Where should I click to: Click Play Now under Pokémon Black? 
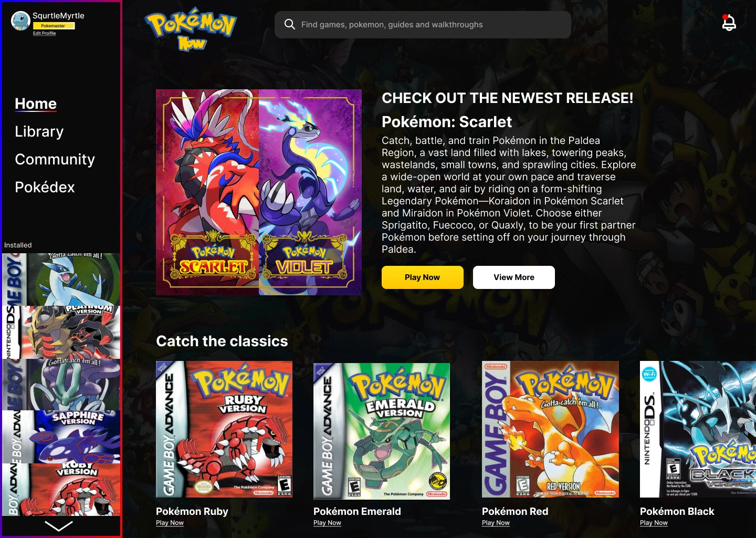point(654,523)
